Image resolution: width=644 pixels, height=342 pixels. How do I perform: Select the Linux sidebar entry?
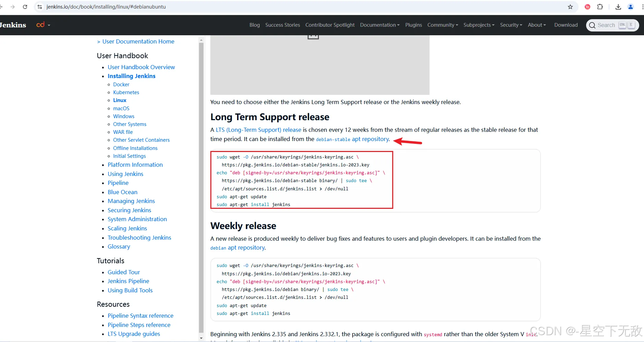[120, 100]
